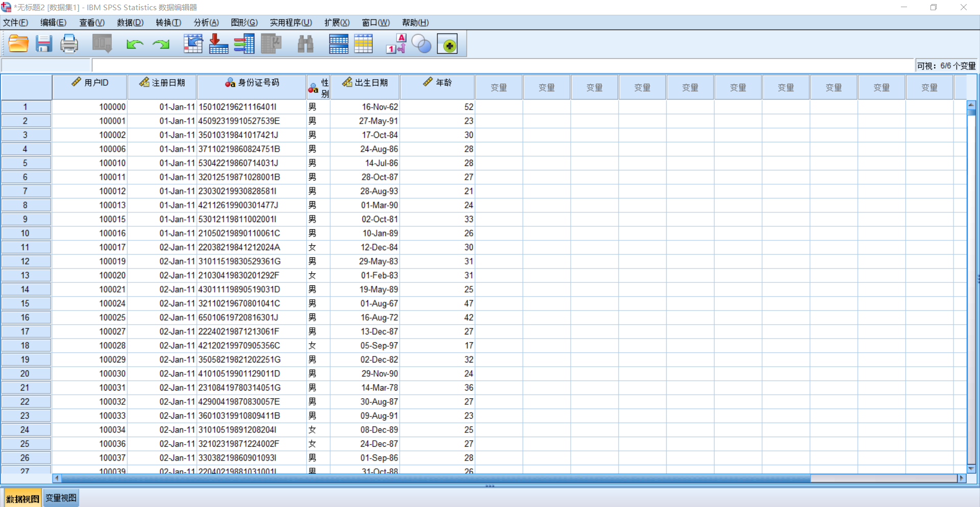Select the 注册日期 column header
The width and height of the screenshot is (980, 507).
click(162, 87)
